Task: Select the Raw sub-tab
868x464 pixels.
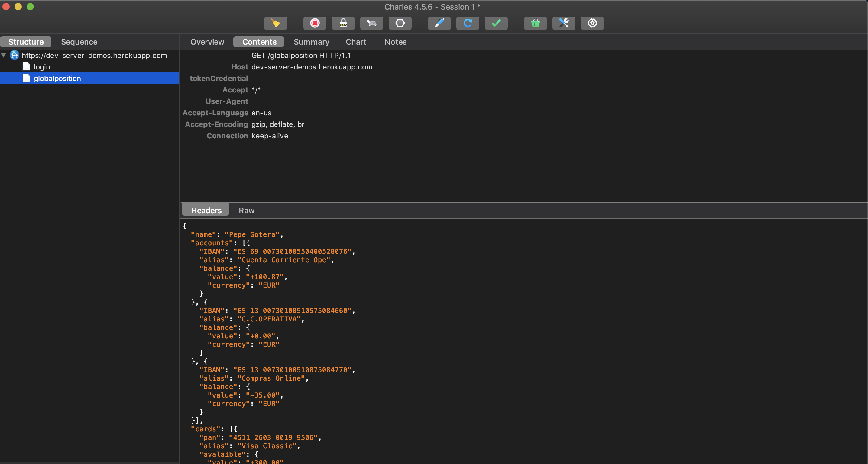Action: 247,211
